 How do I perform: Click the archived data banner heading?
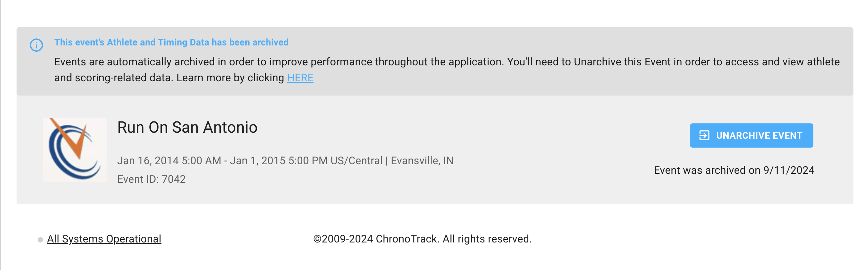pos(171,42)
